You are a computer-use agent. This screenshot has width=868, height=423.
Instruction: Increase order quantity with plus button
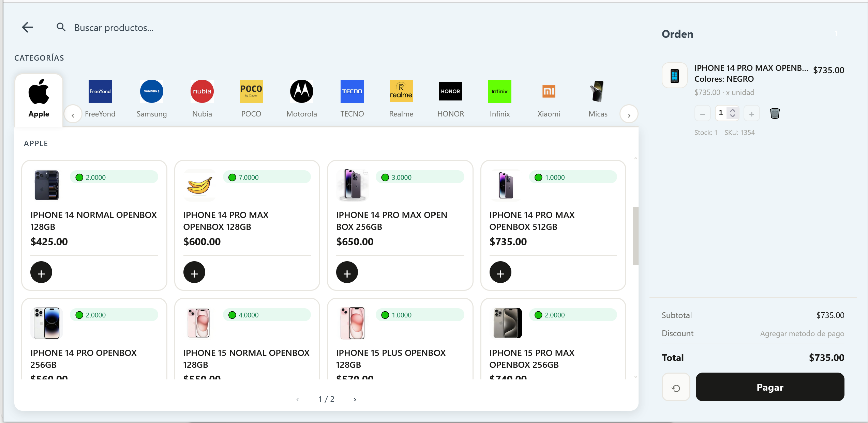(751, 114)
